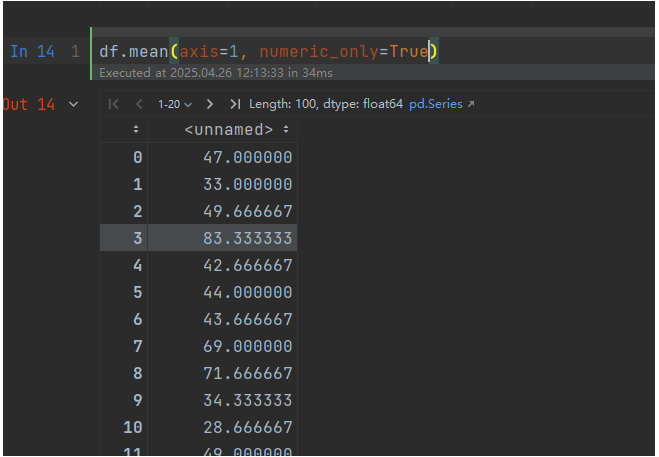Select value 42.666667 in row 4
659x457 pixels.
tap(248, 265)
